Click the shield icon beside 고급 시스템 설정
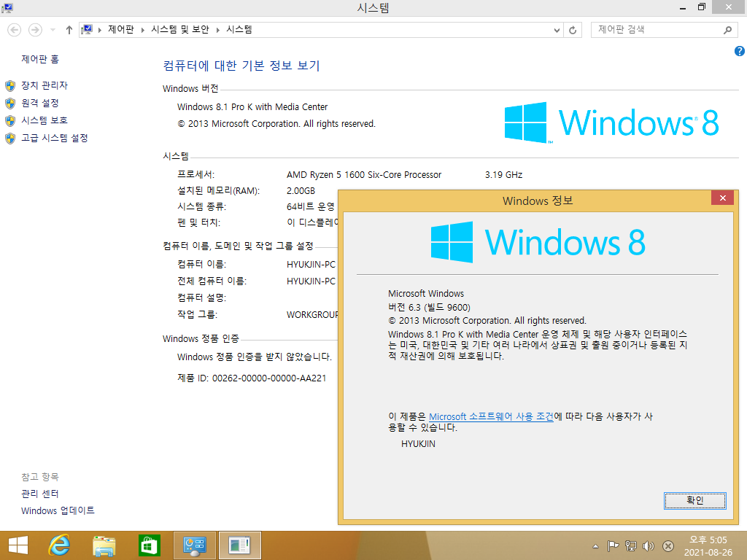The width and height of the screenshot is (747, 560). (x=10, y=138)
